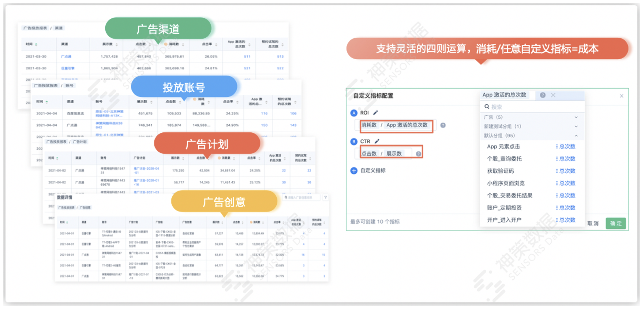This screenshot has width=644, height=310.
Task: Expand the 新建测试分组 (1) group
Action: pyautogui.click(x=576, y=127)
